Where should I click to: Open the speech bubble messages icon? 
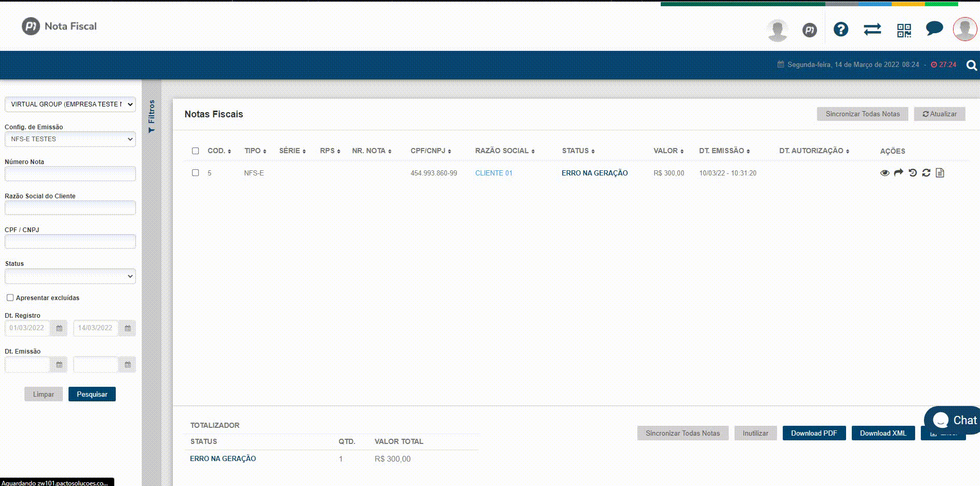(934, 29)
